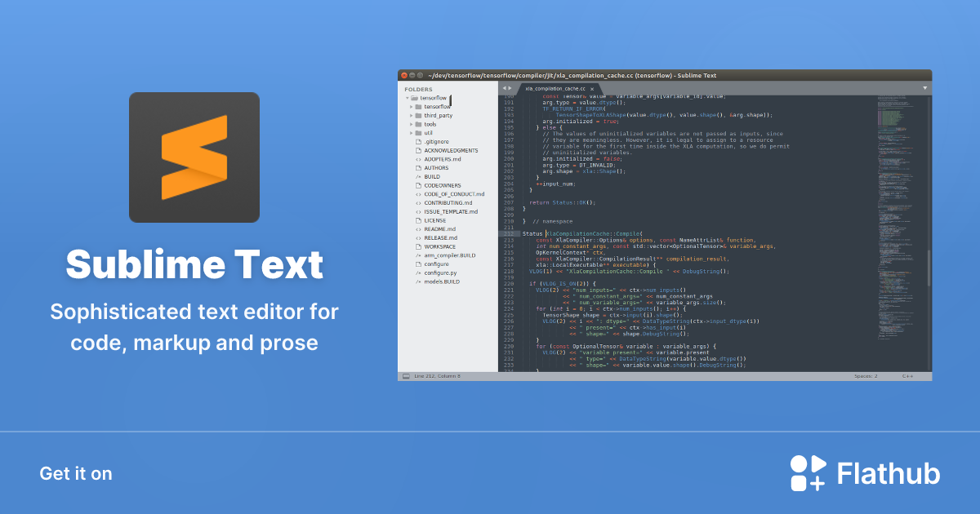This screenshot has height=514, width=980.
Task: Click the tools folder icon in the sidebar
Action: 417,124
